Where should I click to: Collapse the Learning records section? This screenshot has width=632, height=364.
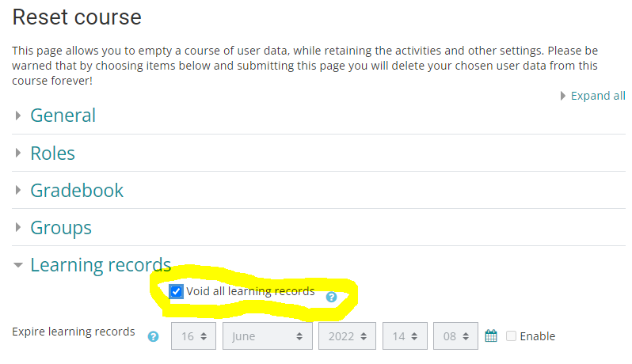[101, 265]
